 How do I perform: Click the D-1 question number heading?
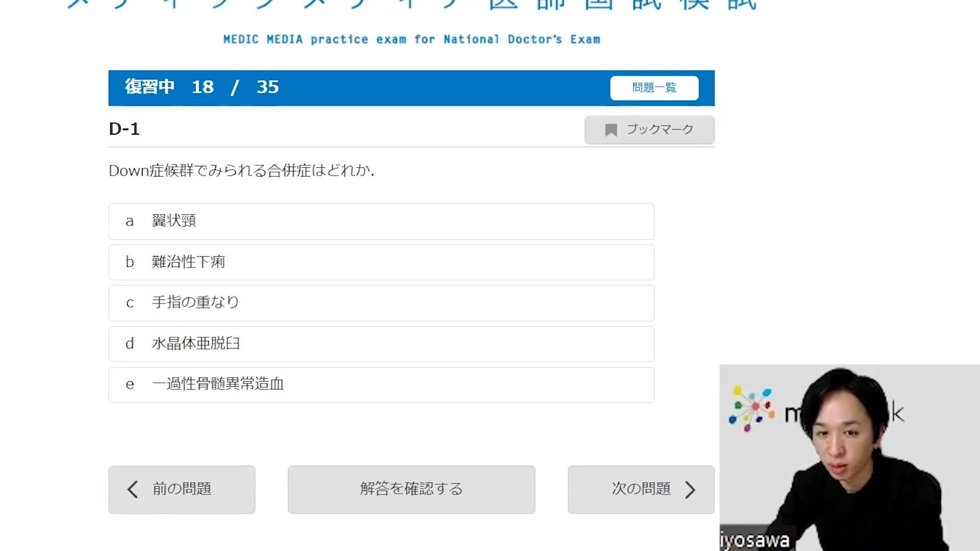click(124, 129)
